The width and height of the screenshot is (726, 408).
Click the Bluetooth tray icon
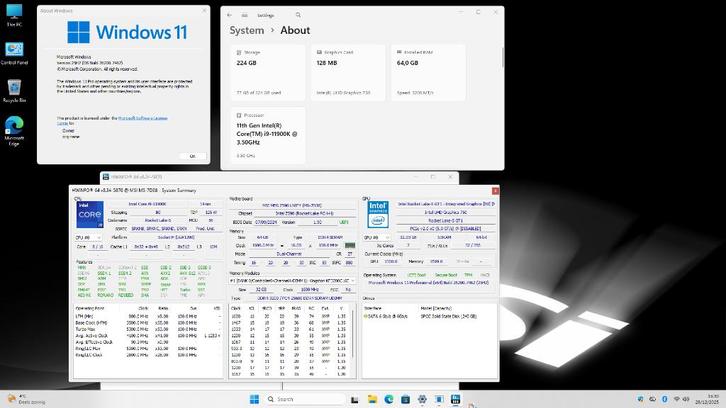pyautogui.click(x=664, y=399)
